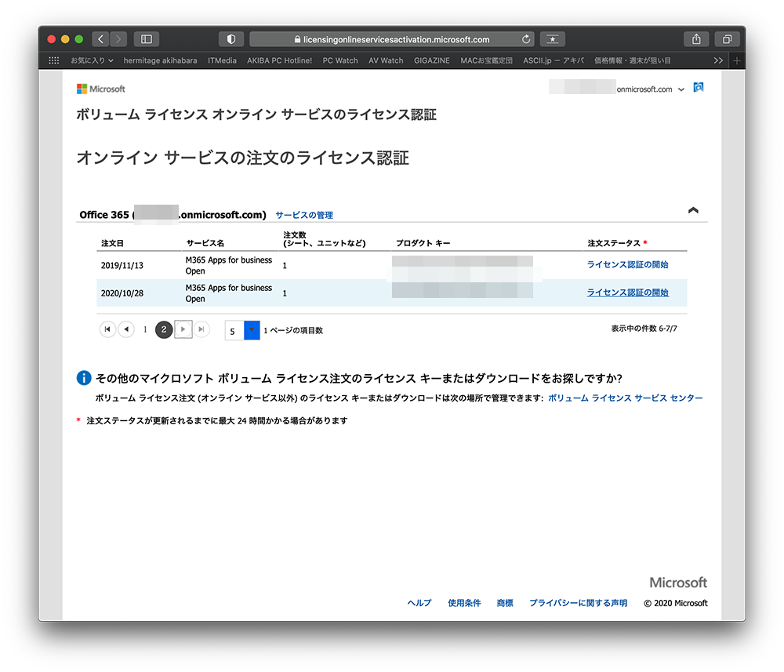Go to the previous page of orders

point(126,329)
